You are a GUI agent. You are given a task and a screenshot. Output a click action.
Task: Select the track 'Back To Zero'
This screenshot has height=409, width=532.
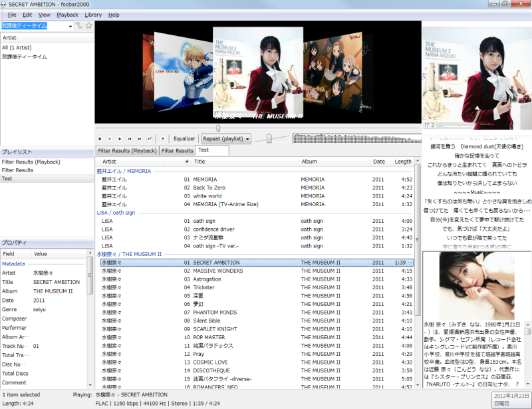click(257, 188)
